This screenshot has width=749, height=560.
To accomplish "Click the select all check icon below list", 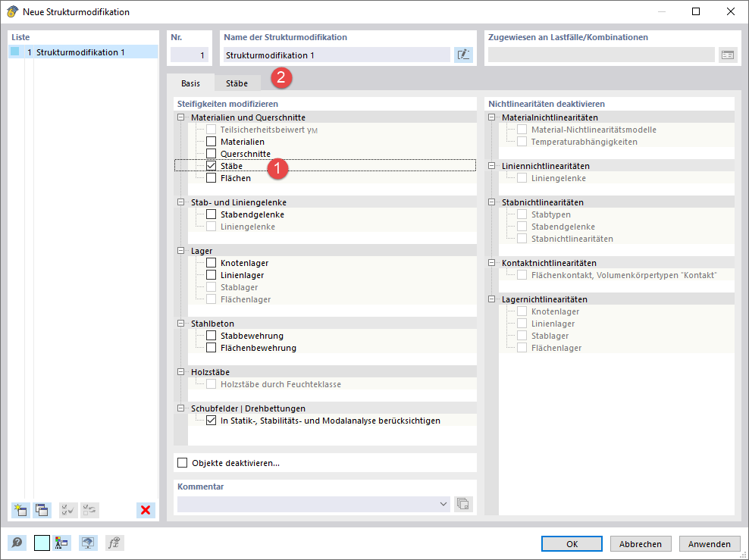I will click(68, 510).
